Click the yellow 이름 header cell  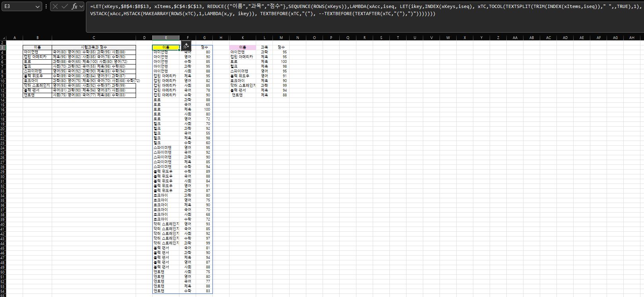click(x=165, y=47)
